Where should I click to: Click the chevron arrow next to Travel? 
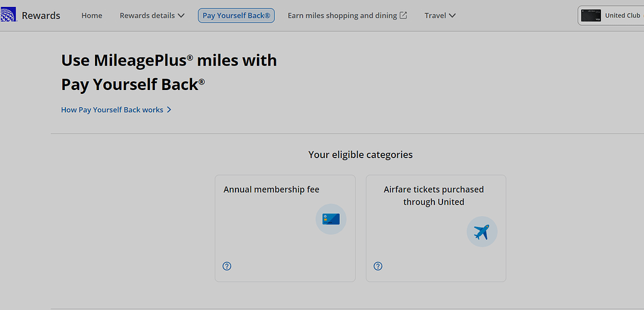coord(453,16)
